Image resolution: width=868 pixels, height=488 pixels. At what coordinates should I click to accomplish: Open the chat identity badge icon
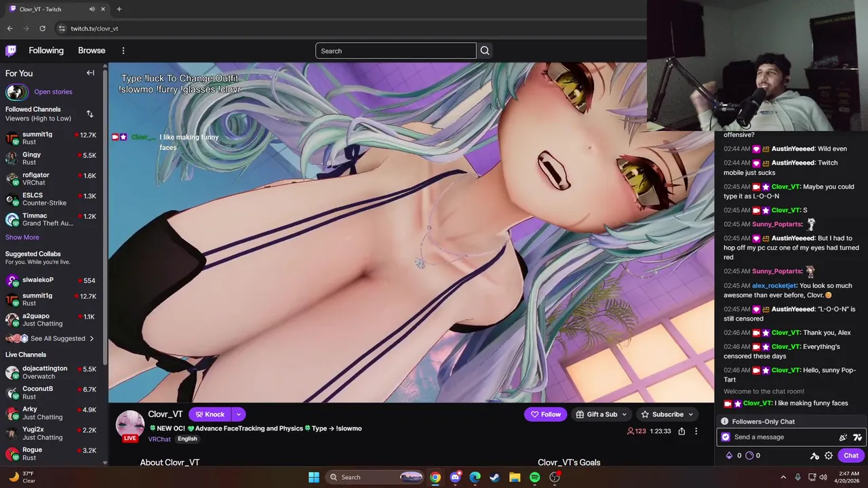726,437
